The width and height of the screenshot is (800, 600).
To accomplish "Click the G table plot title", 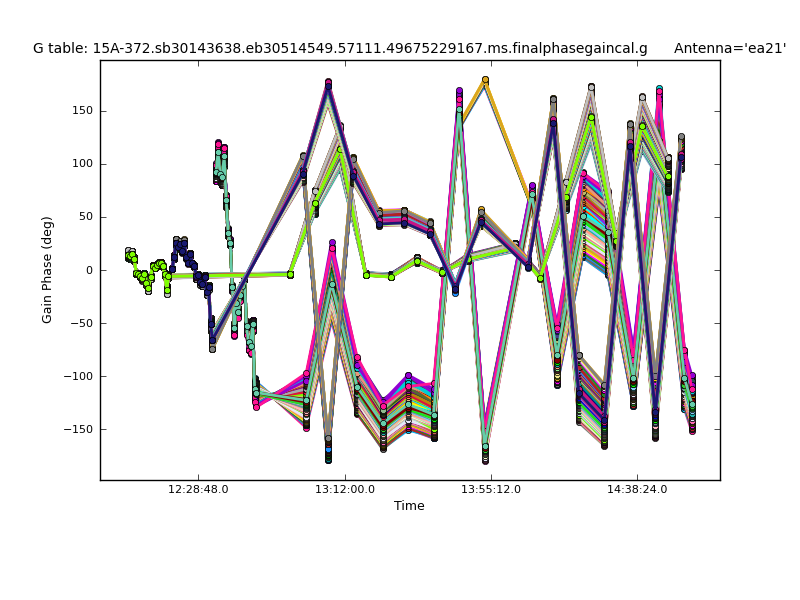I will pos(340,48).
